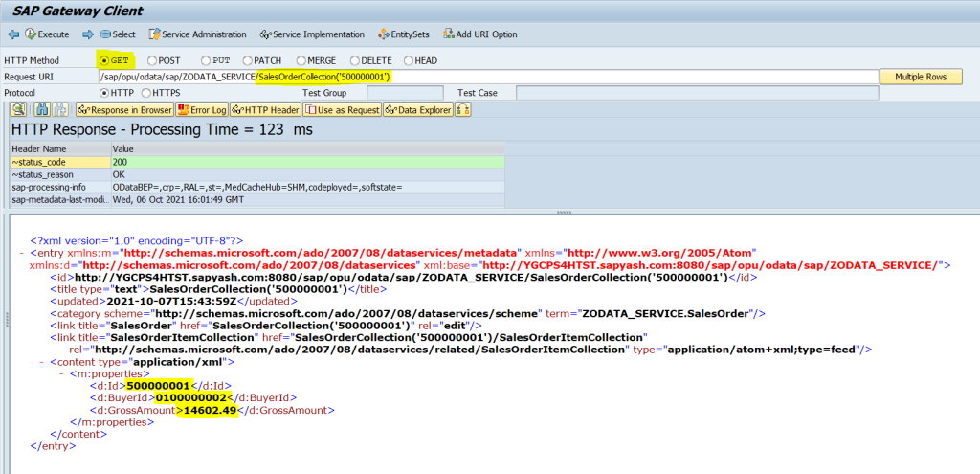Click the status code value 200
This screenshot has width=980, height=474.
click(121, 162)
